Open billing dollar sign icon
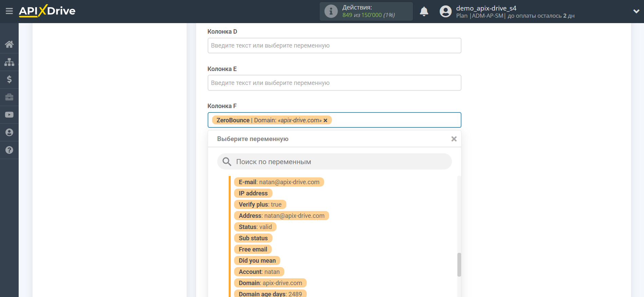This screenshot has height=297, width=644. 9,80
